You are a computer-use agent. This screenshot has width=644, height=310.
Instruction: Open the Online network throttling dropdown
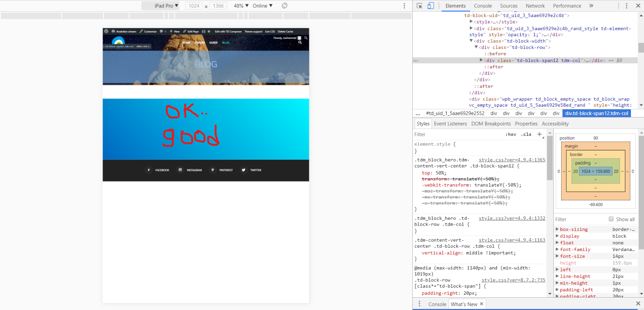tap(263, 6)
